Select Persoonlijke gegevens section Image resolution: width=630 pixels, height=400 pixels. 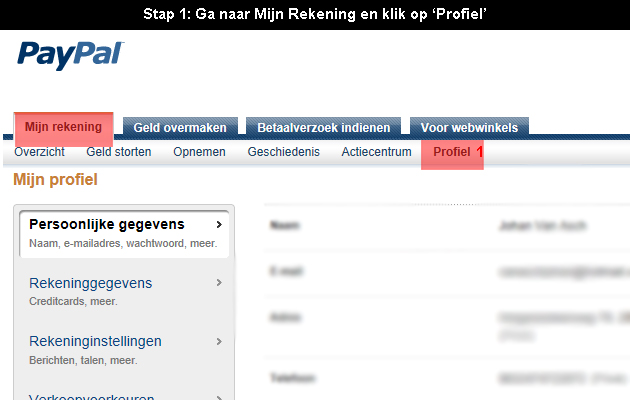pos(125,234)
